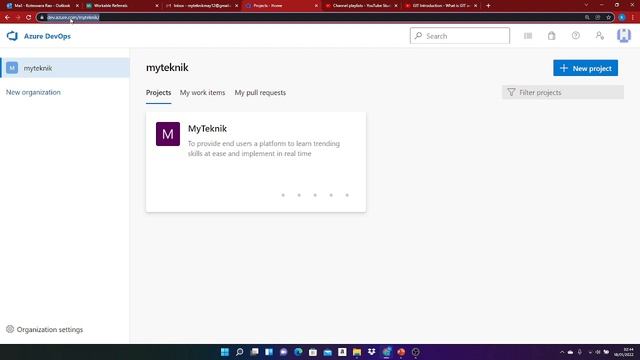Open the Marketplace shopping bag icon
This screenshot has width=640, height=360.
click(x=551, y=36)
